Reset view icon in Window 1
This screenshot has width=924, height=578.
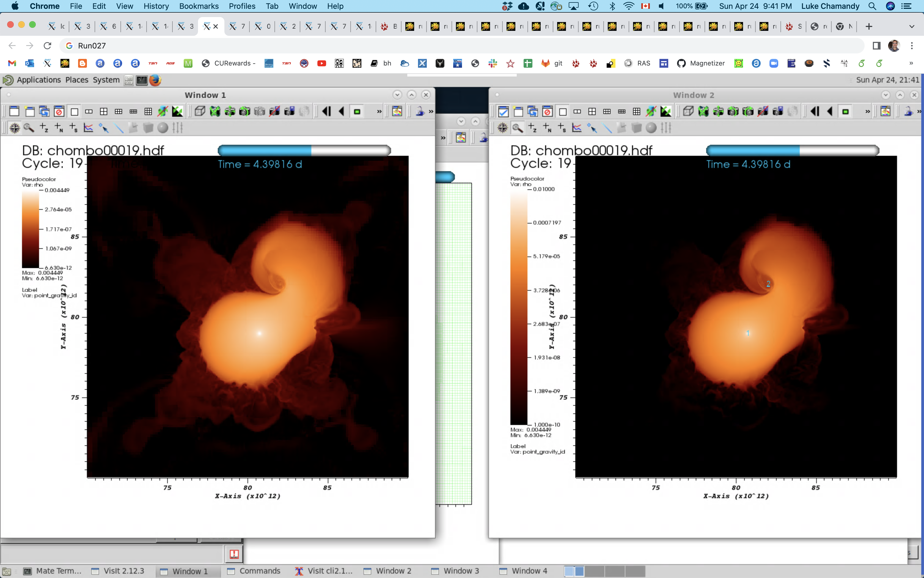tap(215, 111)
